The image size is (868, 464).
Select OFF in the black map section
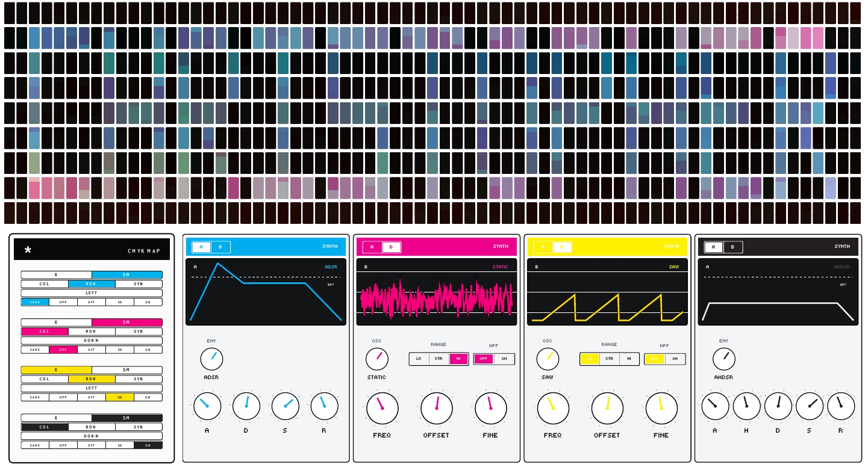[x=92, y=445]
